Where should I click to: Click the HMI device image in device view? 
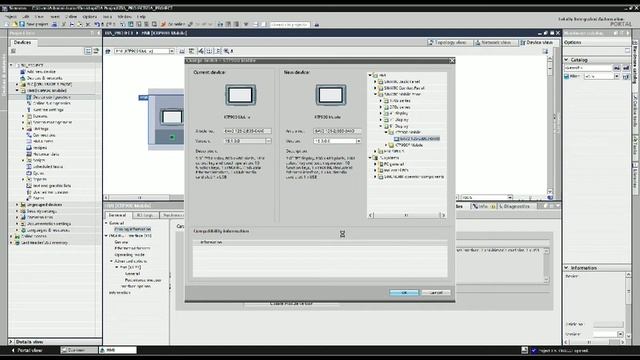172,117
